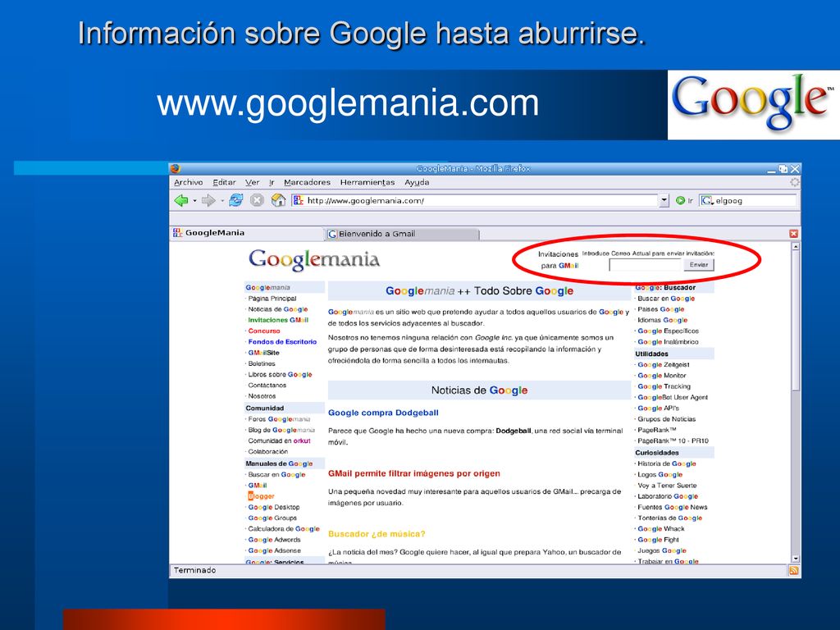Switch to the GoogleMania tab
840x630 pixels.
(x=247, y=233)
